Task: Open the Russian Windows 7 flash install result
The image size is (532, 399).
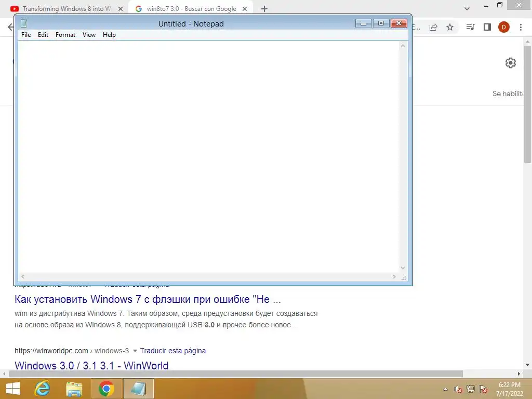Action: coord(148,299)
